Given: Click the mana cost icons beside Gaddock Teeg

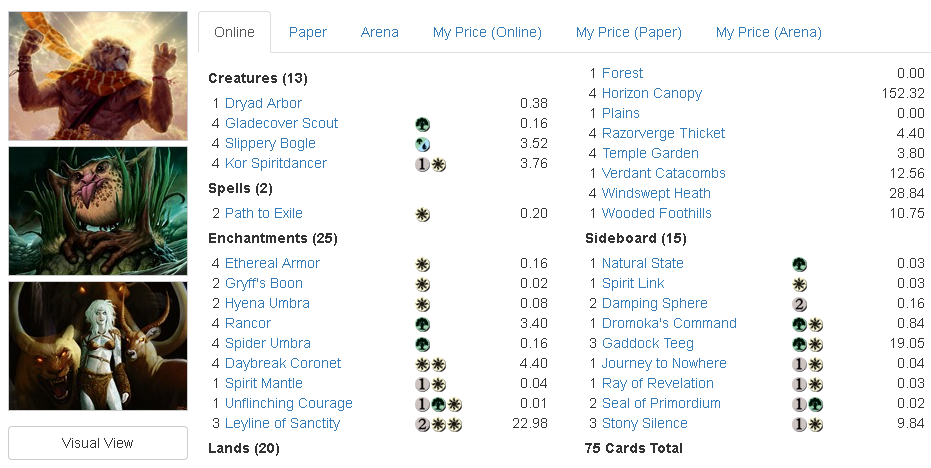Looking at the screenshot, I should pyautogui.click(x=807, y=344).
